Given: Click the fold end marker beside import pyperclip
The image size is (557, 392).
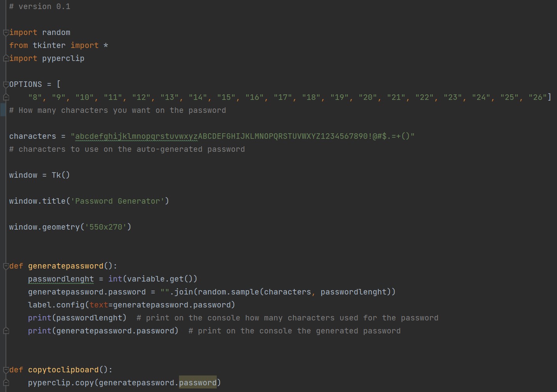Looking at the screenshot, I should click(6, 59).
